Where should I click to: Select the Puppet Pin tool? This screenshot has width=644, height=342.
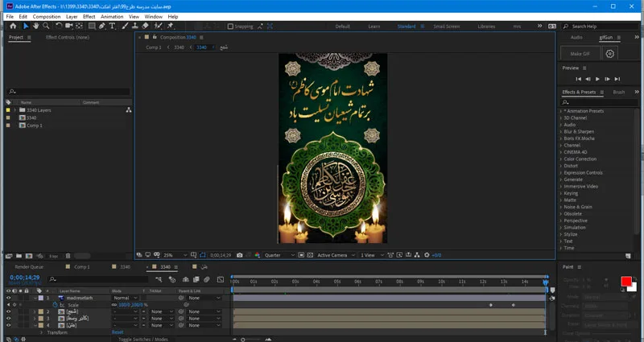coord(170,26)
